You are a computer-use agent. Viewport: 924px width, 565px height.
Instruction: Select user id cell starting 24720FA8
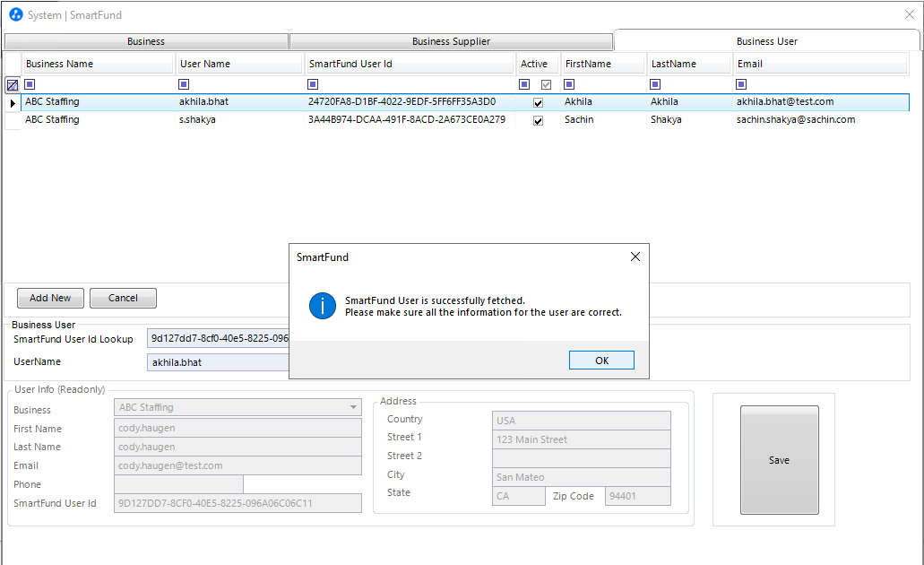pos(410,102)
